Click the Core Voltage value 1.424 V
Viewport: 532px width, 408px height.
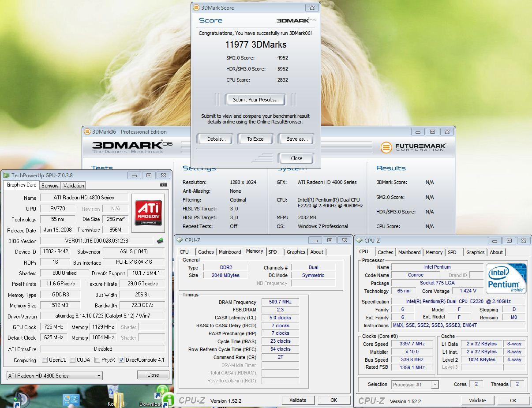coord(468,291)
